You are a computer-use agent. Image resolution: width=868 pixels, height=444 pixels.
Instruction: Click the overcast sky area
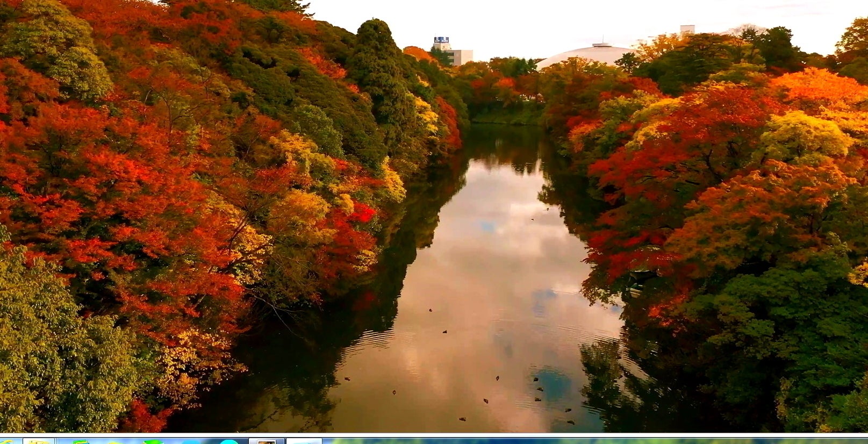pyautogui.click(x=537, y=22)
